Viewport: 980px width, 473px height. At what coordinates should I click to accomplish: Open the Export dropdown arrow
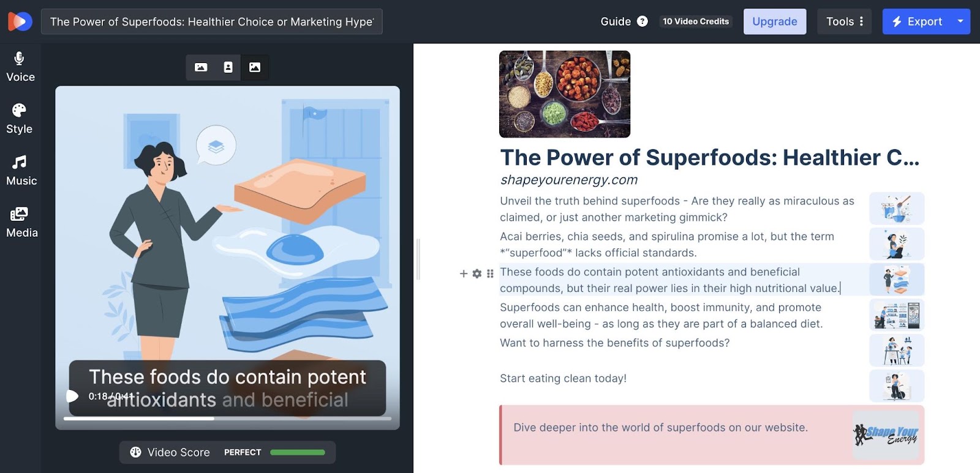click(959, 21)
